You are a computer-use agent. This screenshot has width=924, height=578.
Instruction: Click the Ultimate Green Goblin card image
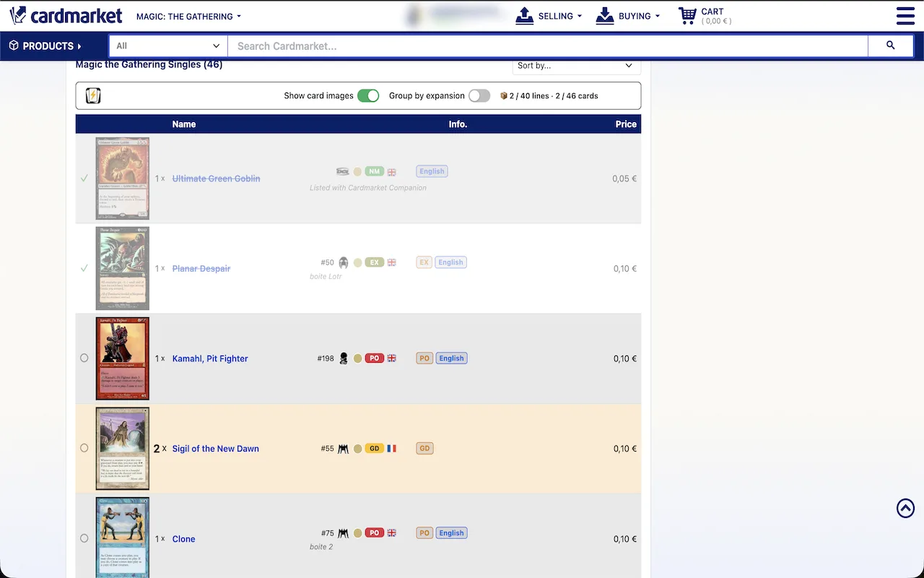(123, 178)
